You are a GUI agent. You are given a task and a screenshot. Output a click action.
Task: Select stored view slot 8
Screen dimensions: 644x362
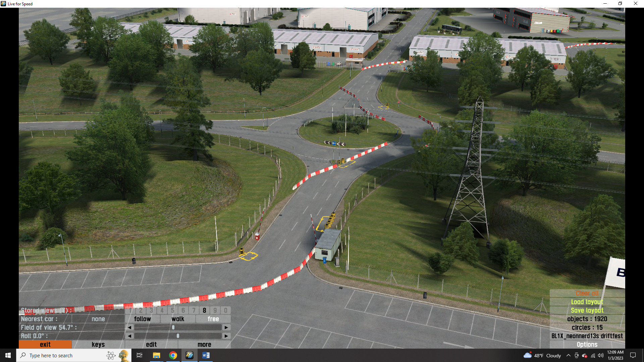tap(204, 310)
